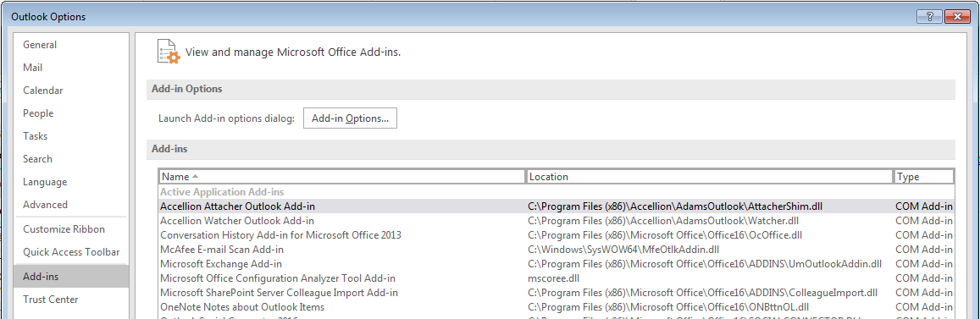The height and width of the screenshot is (319, 980).
Task: Click COM Add-in type for McAfee row
Action: click(x=924, y=249)
